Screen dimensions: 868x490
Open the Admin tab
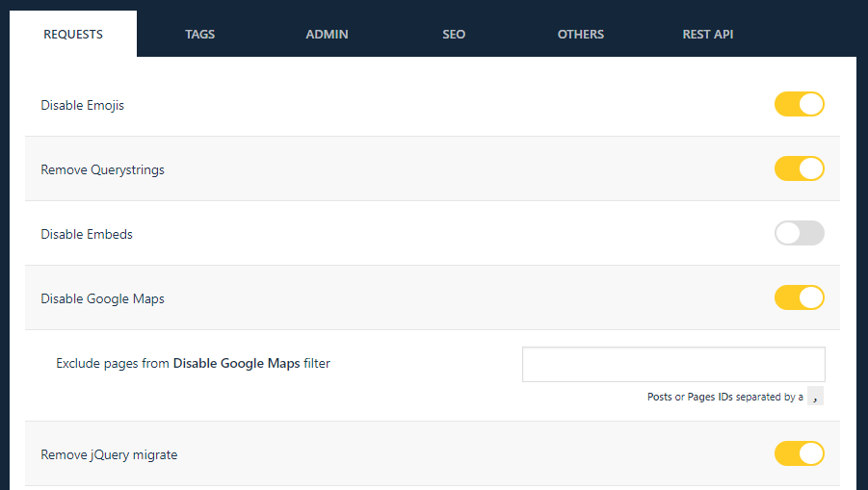click(x=327, y=34)
